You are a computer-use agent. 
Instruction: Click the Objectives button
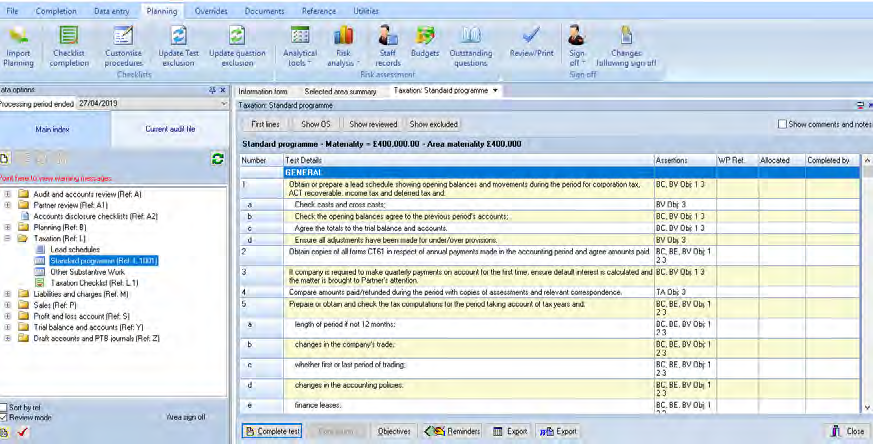[x=394, y=431]
